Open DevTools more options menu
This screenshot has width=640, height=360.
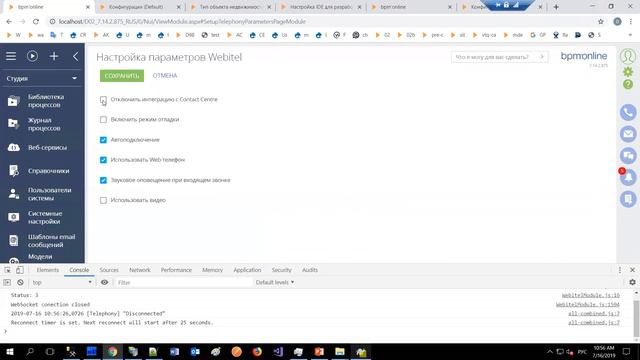point(620,270)
